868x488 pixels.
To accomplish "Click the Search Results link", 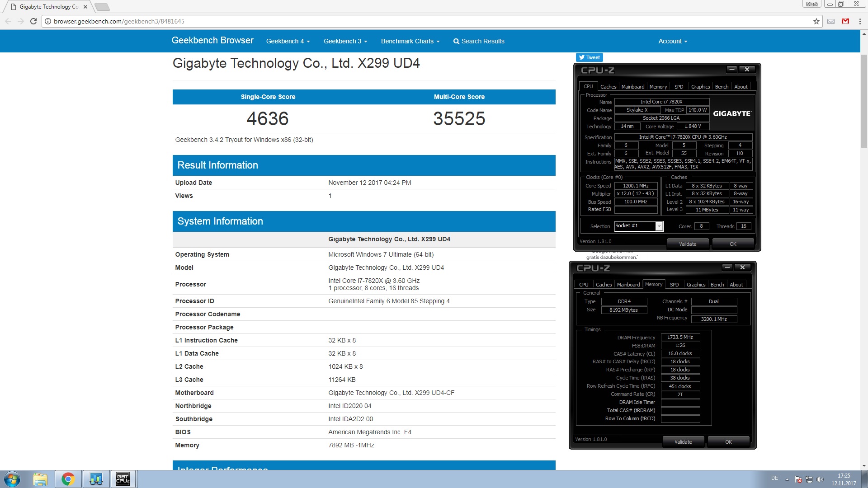I will tap(479, 41).
